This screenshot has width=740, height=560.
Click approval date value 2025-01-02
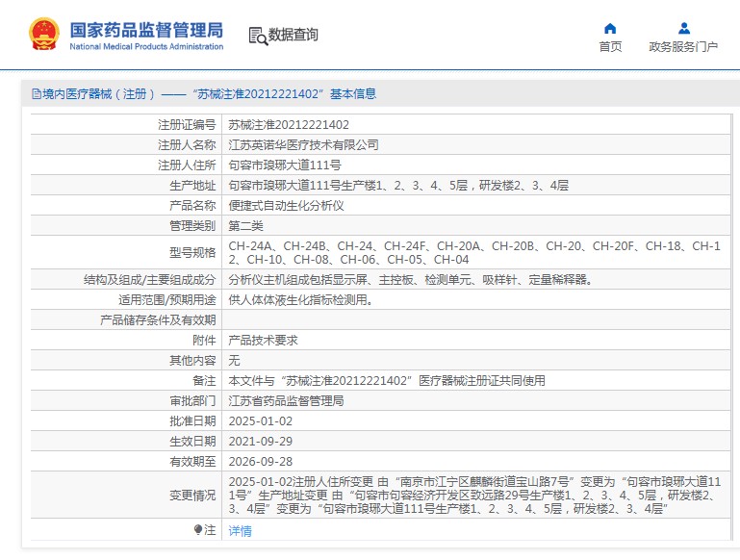[260, 421]
